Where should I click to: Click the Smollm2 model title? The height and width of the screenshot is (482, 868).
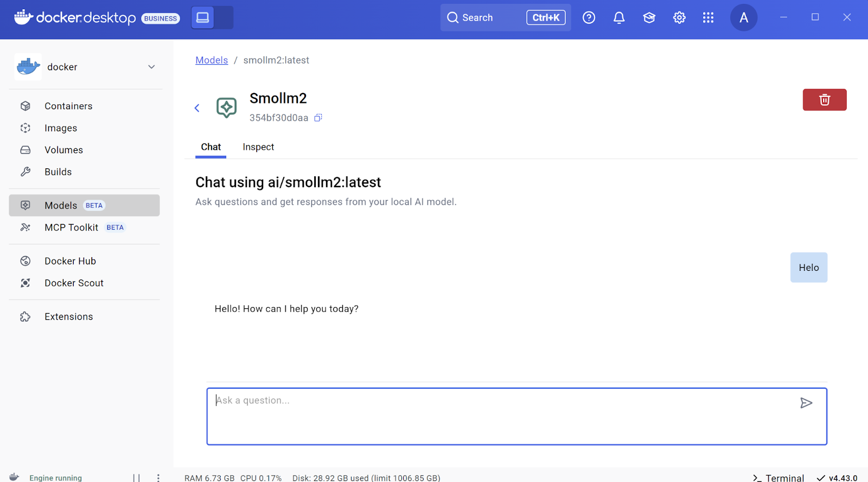click(278, 98)
